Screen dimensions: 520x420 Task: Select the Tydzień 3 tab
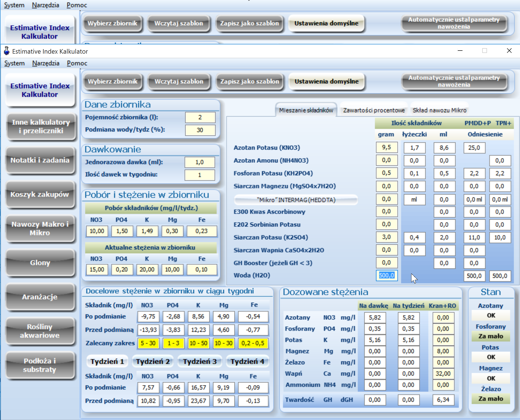point(200,361)
